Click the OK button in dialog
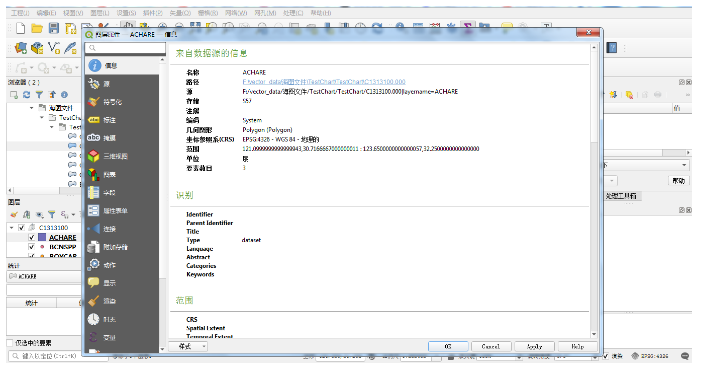702x375 pixels. (x=448, y=346)
